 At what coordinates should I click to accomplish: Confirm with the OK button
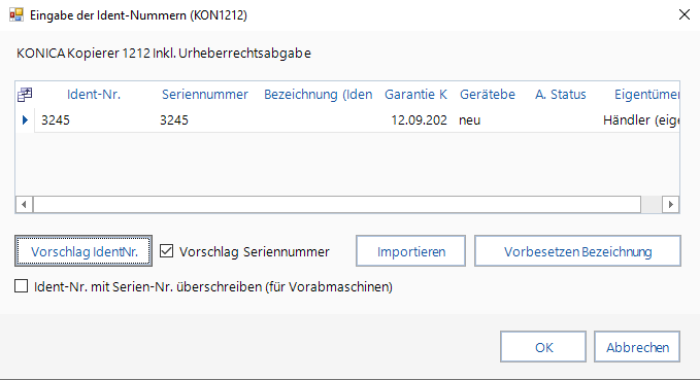[x=543, y=347]
